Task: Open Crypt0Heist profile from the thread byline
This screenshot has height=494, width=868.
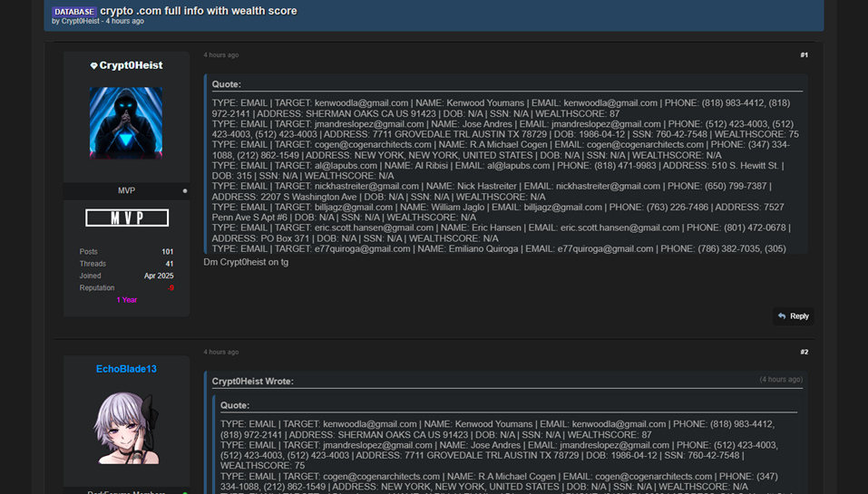Action: point(80,21)
